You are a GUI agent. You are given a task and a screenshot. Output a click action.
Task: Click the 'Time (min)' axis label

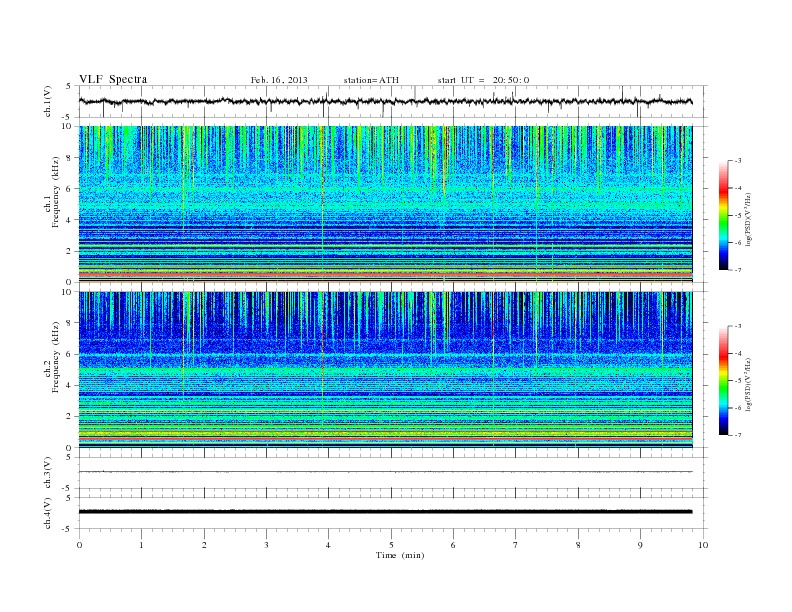pyautogui.click(x=400, y=555)
